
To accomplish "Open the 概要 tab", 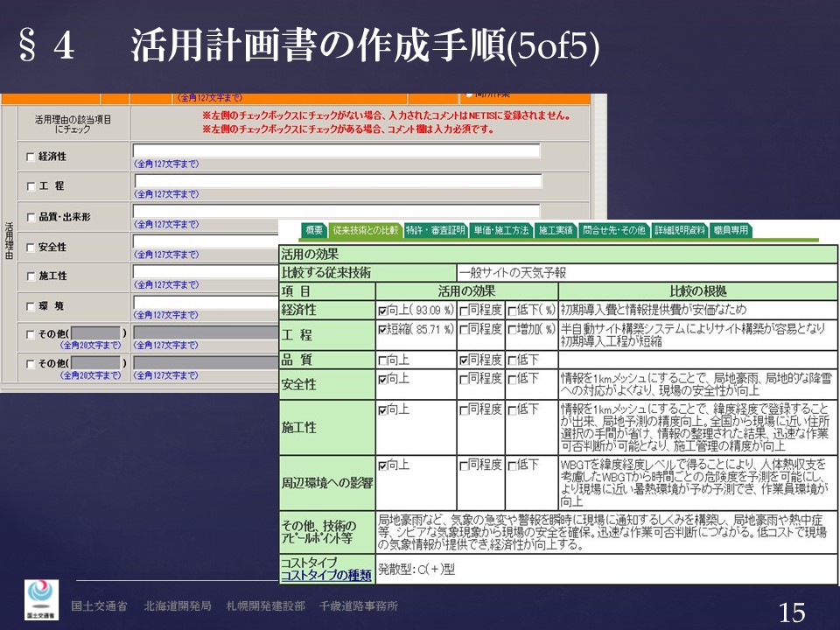I will [x=314, y=230].
